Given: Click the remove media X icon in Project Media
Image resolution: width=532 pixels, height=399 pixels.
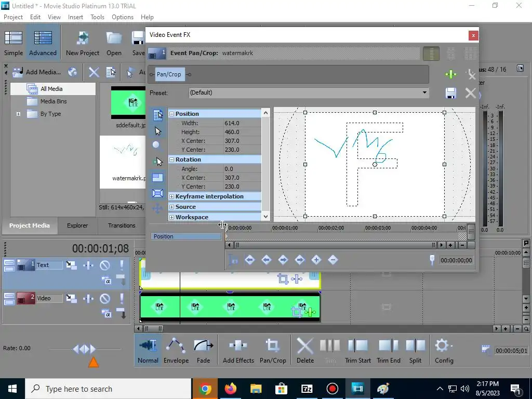Looking at the screenshot, I should click(94, 72).
